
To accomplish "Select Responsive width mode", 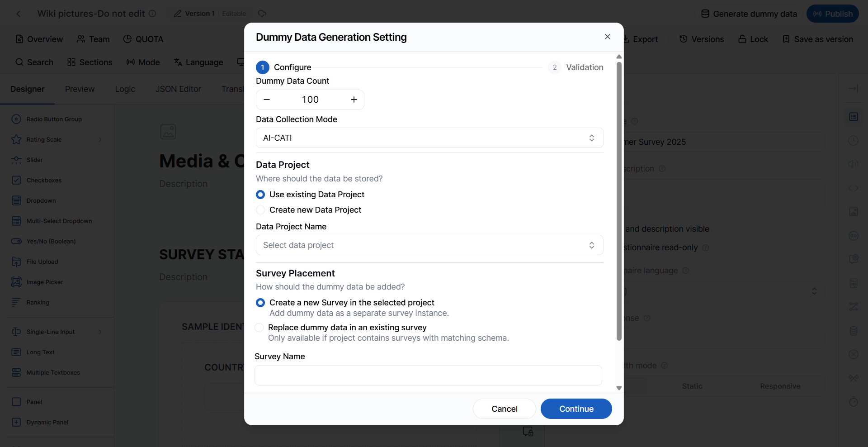I will point(780,386).
